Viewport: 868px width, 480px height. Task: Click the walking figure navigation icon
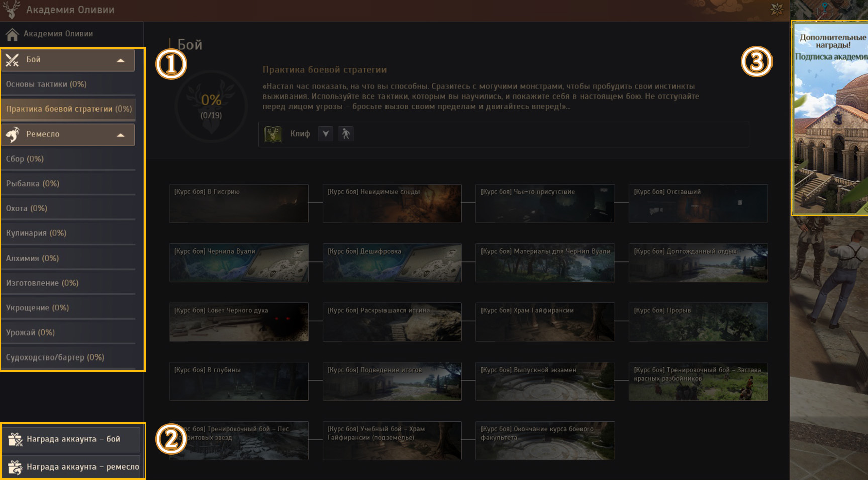(346, 134)
